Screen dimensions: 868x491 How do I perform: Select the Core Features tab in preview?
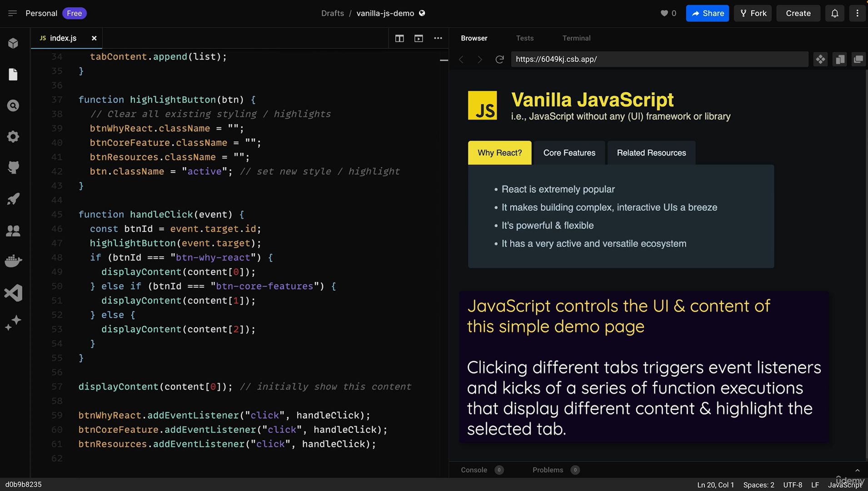tap(569, 153)
